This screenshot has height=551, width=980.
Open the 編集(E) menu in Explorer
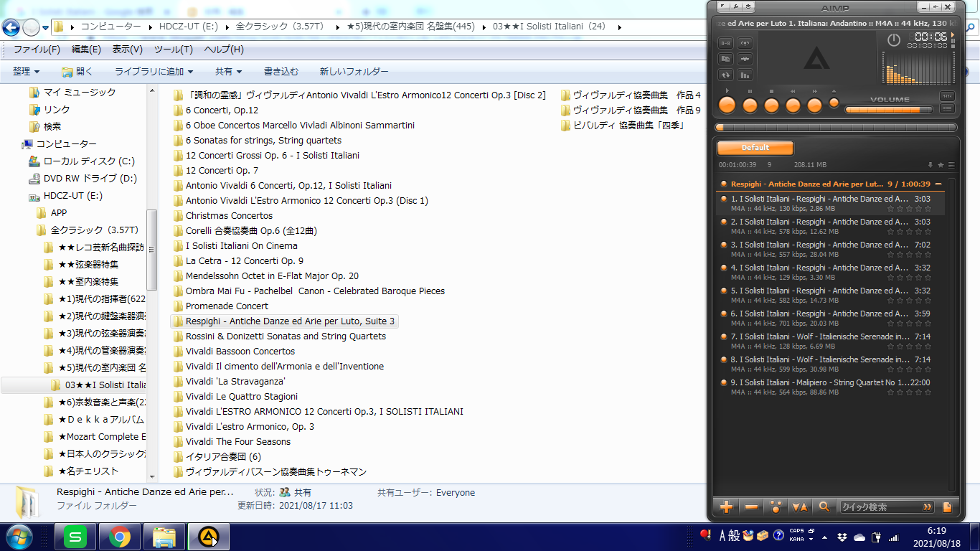click(86, 50)
